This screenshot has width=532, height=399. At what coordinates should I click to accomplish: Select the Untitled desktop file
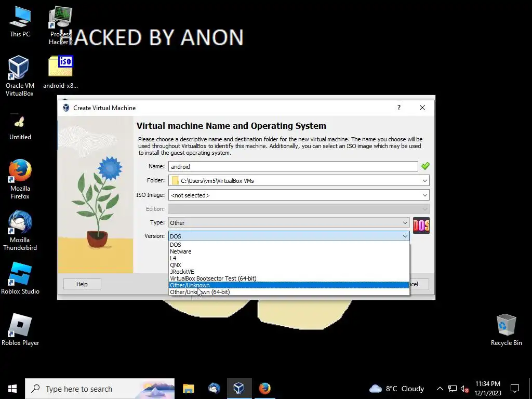click(20, 127)
